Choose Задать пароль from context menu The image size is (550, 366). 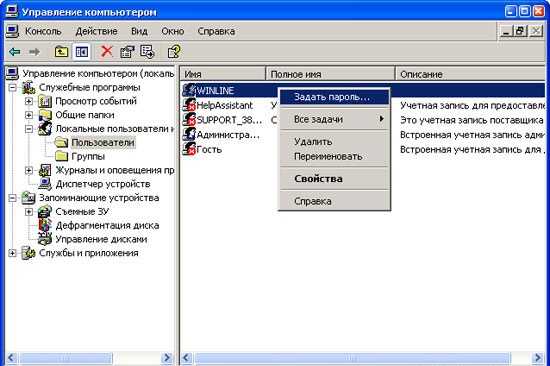coord(334,97)
